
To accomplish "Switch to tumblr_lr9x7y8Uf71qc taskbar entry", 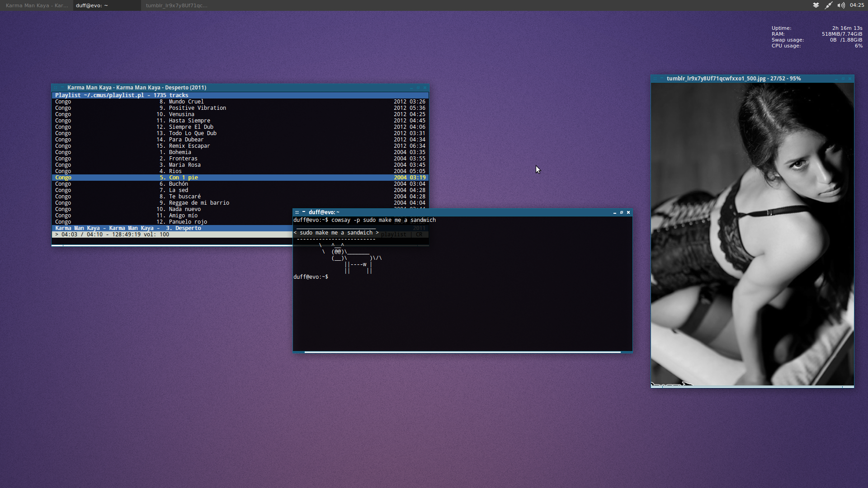I will click(x=177, y=5).
